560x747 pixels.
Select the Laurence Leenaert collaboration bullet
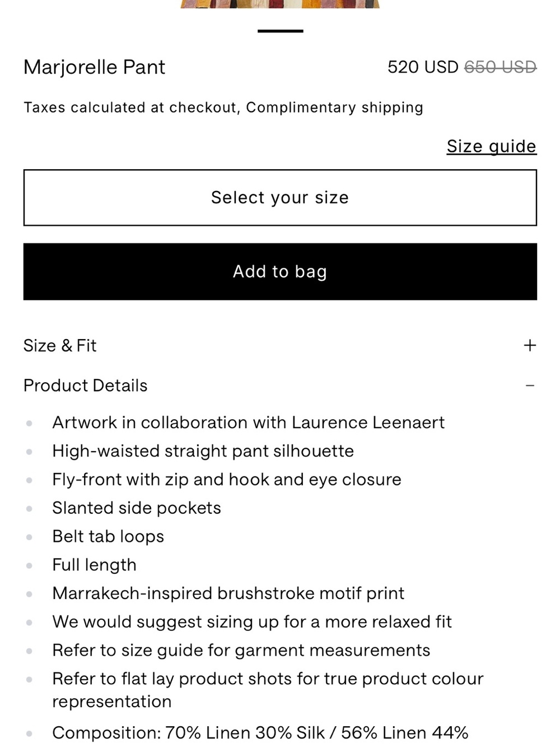(248, 423)
